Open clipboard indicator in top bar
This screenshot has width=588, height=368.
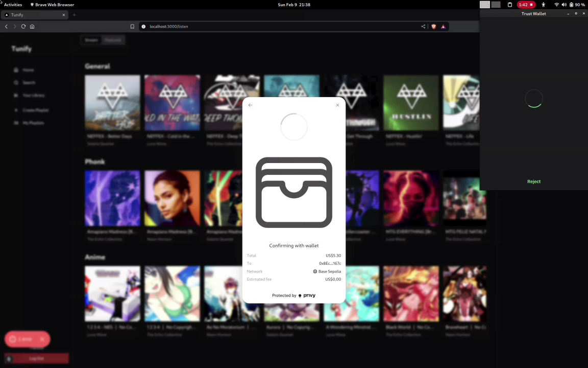tap(509, 5)
